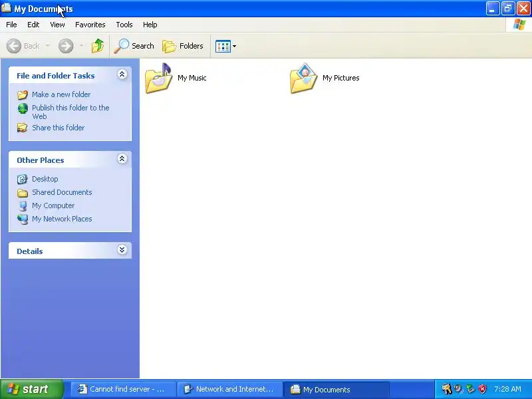Open the Edit menu

pyautogui.click(x=33, y=25)
